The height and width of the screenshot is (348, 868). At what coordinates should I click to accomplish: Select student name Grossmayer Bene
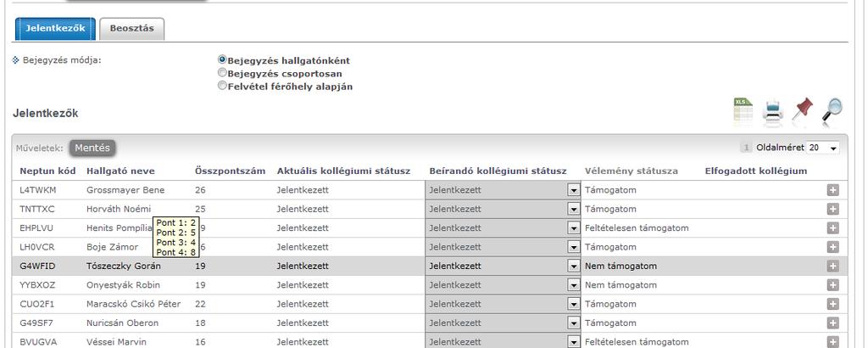click(125, 190)
